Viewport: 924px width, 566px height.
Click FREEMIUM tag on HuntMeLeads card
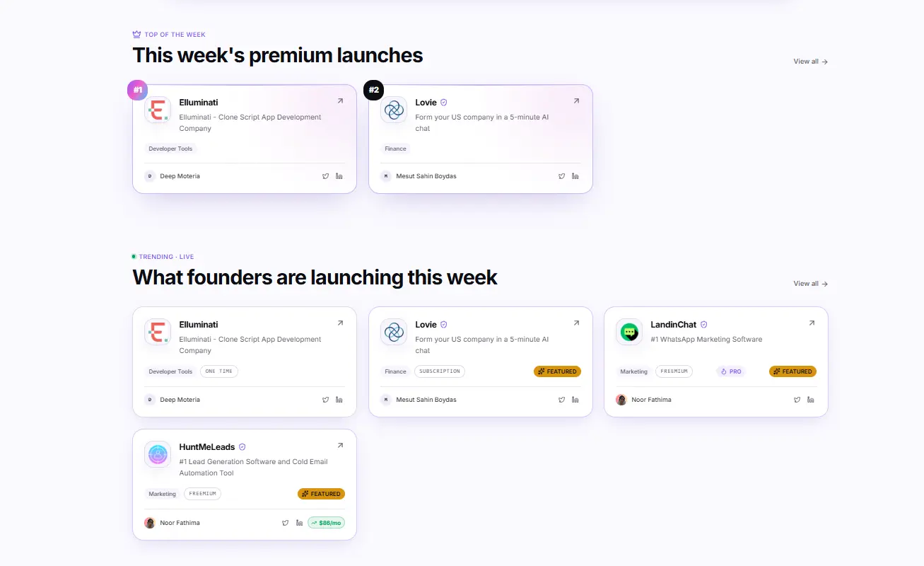tap(202, 494)
